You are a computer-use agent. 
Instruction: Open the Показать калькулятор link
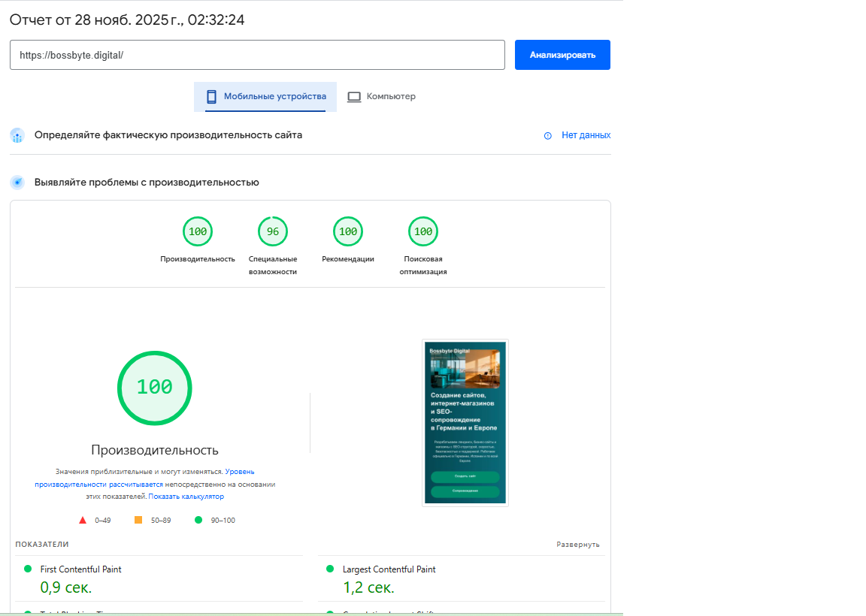(186, 497)
